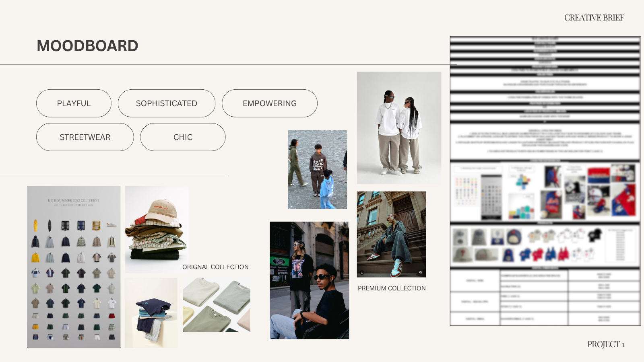Viewport: 644px width, 362px height.
Task: Select the MOODBOARD heading text
Action: (87, 46)
